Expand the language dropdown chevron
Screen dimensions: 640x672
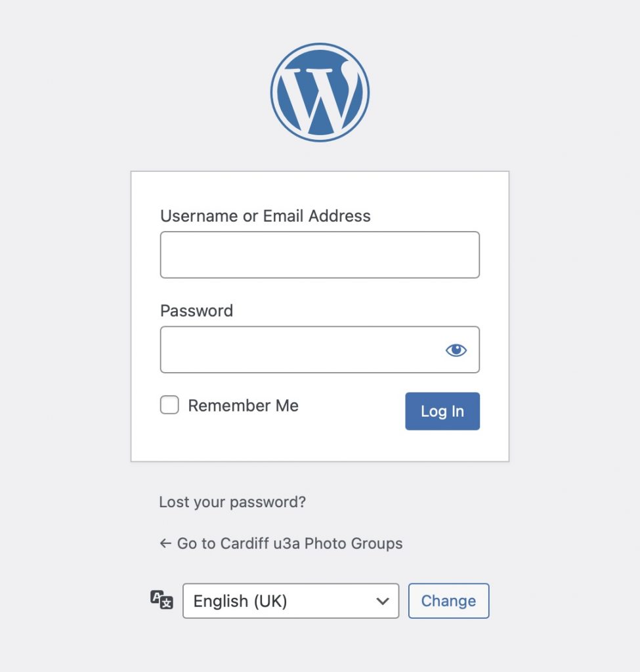(x=383, y=601)
